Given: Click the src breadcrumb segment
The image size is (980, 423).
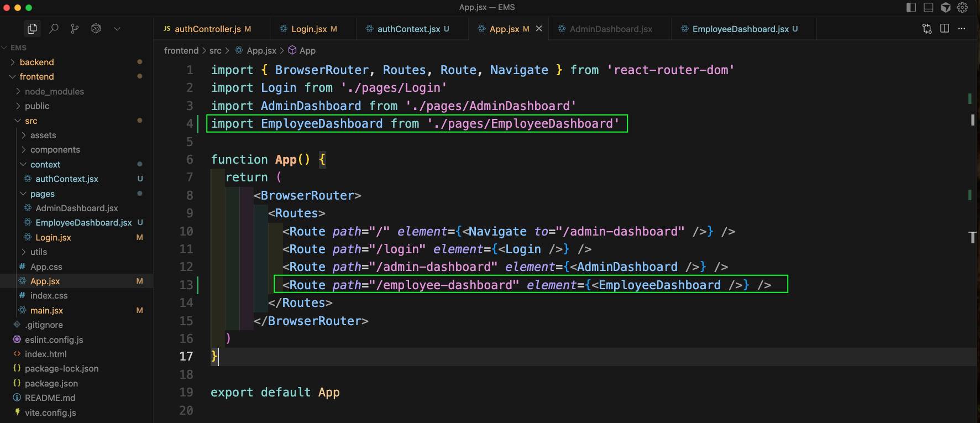Looking at the screenshot, I should click(216, 50).
